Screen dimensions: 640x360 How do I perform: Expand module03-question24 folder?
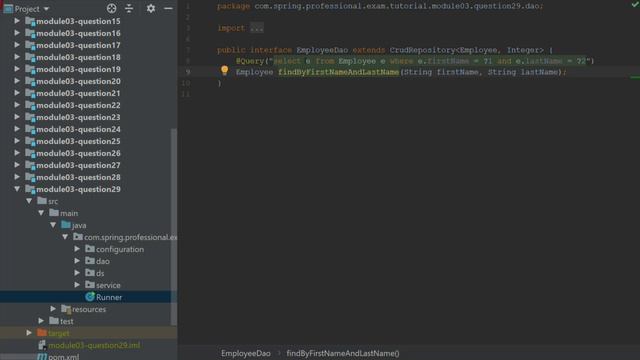coord(17,129)
